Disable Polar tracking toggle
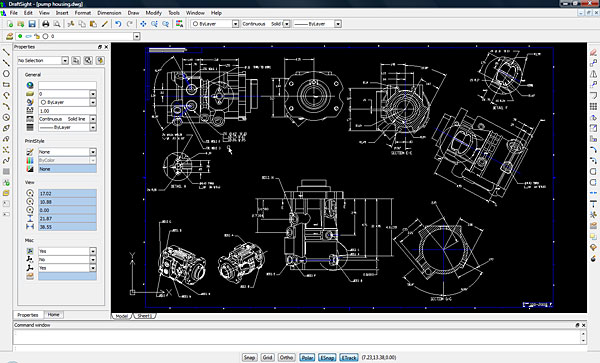The image size is (600, 363). pyautogui.click(x=307, y=357)
